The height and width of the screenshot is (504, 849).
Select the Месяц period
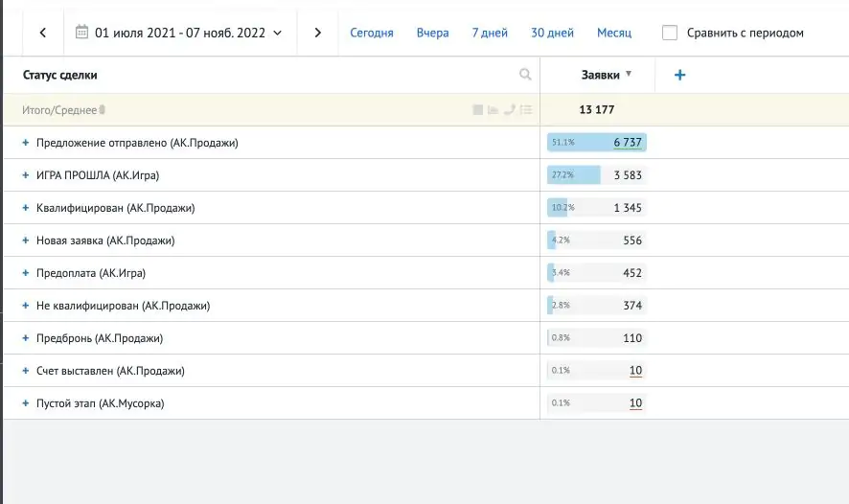(614, 33)
